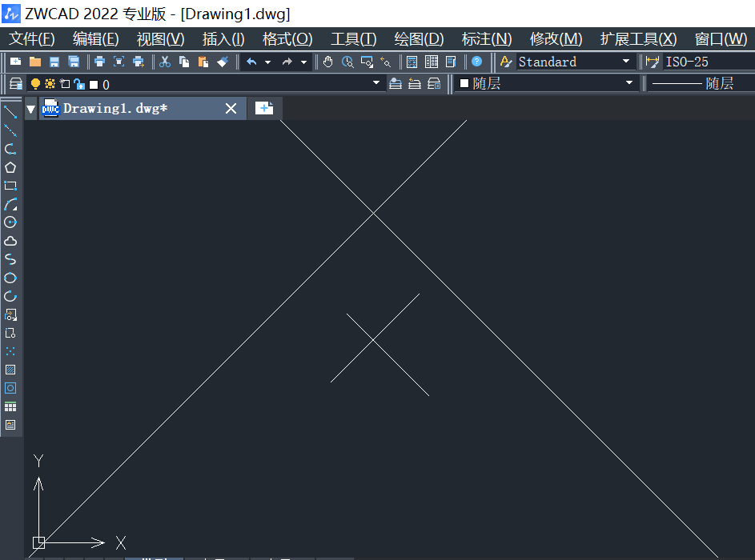Click Make Object's Layer Current icon
Screen dimensions: 755x560
tap(396, 84)
